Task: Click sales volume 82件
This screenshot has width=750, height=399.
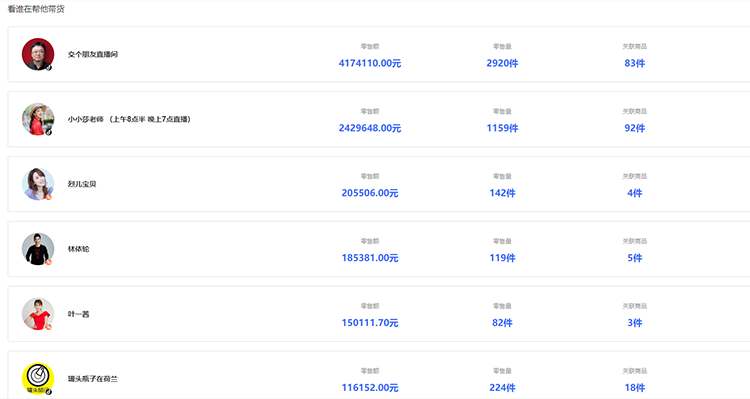Action: tap(502, 323)
